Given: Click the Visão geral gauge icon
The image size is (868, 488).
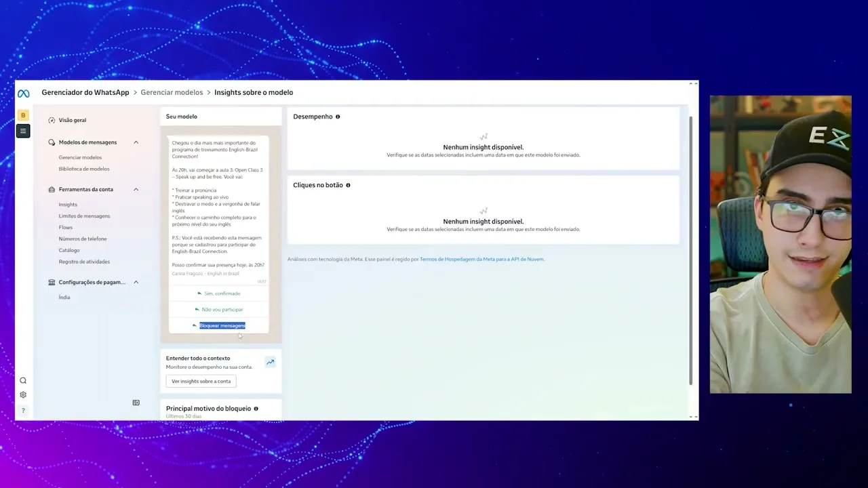Looking at the screenshot, I should pyautogui.click(x=52, y=120).
